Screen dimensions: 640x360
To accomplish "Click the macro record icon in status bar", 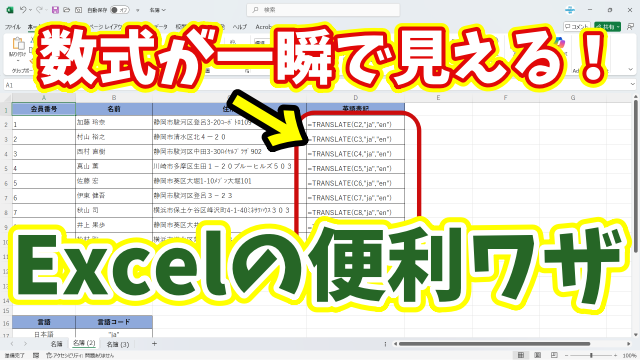I will click(x=36, y=356).
